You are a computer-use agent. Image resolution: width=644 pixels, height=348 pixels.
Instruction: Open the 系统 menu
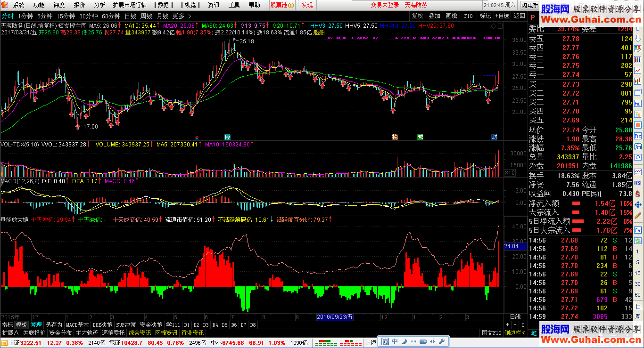(x=19, y=5)
